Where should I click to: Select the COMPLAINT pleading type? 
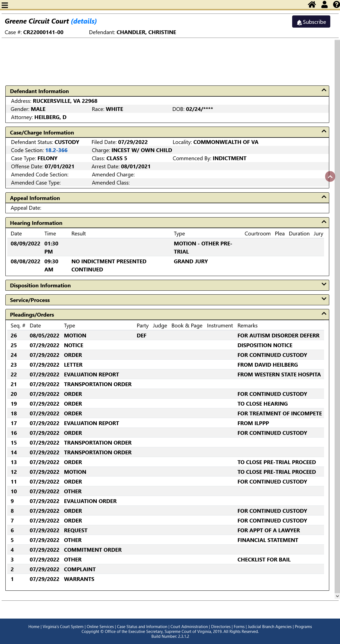point(80,569)
